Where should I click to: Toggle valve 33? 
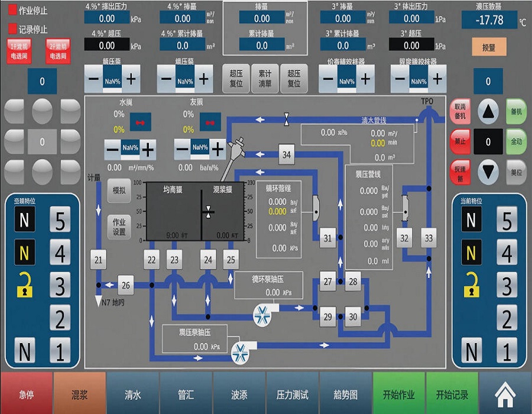pyautogui.click(x=429, y=238)
